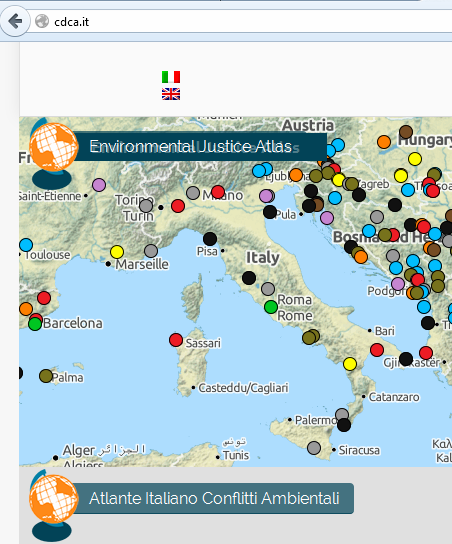The width and height of the screenshot is (452, 544).
Task: Click the orange globe beside Atlante Italiano
Action: pos(53,499)
